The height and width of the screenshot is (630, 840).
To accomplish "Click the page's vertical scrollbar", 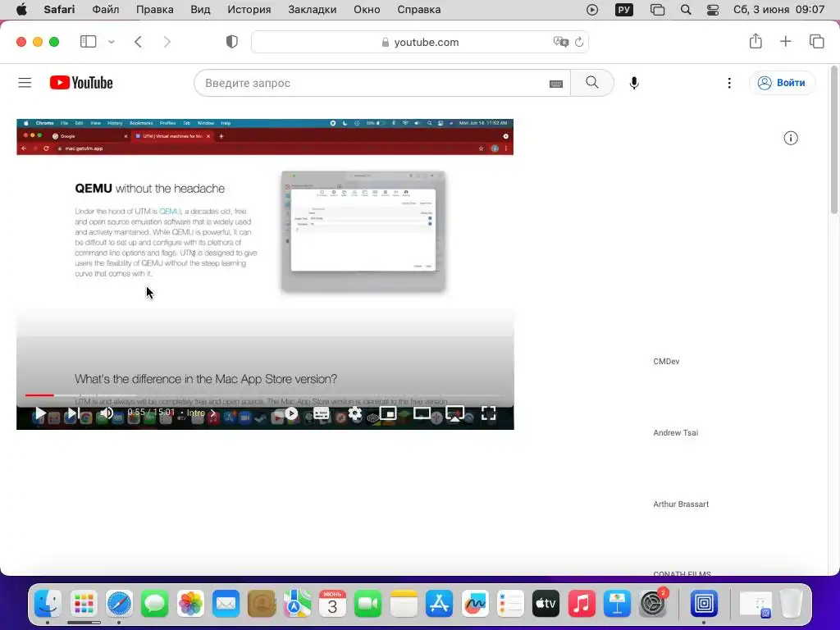I will pyautogui.click(x=834, y=140).
